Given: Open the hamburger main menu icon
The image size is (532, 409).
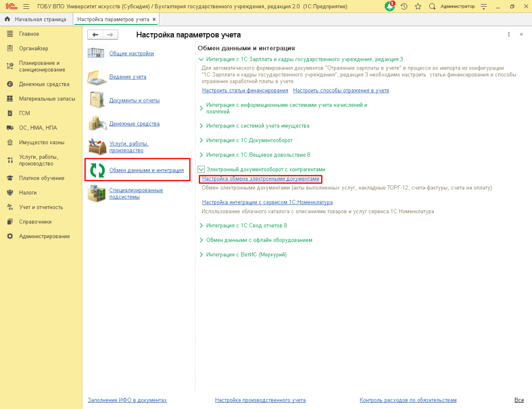Looking at the screenshot, I should (26, 6).
